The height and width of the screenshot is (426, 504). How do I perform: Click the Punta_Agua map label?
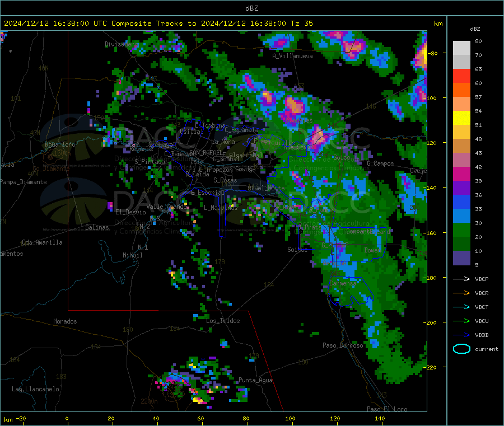tap(255, 380)
